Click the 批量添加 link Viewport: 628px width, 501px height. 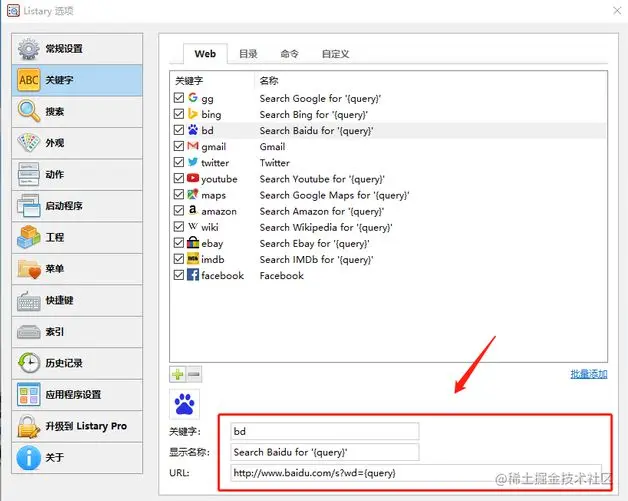[x=589, y=374]
